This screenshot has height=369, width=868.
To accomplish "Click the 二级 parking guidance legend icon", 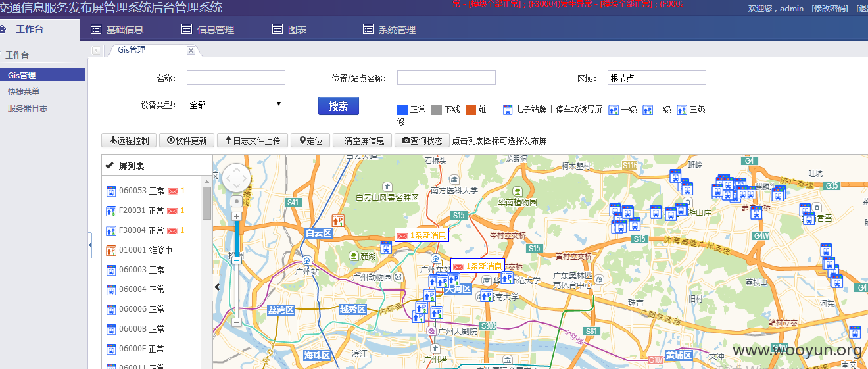I will point(648,110).
